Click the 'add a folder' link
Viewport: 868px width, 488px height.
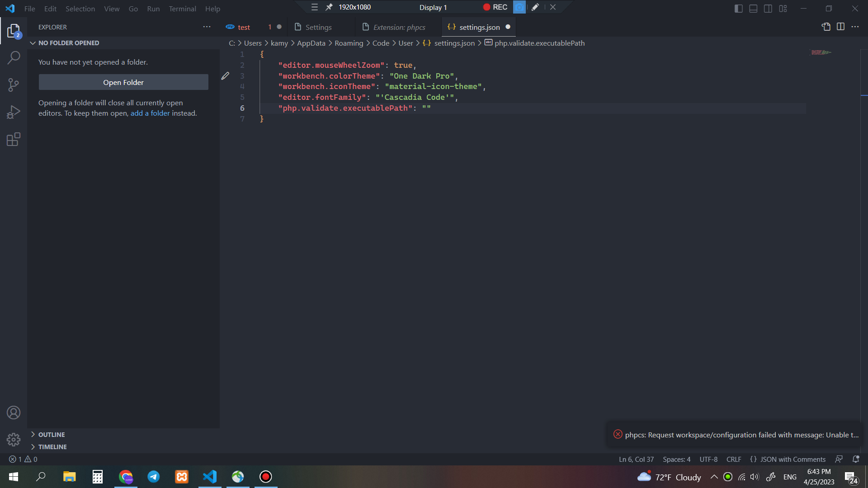(x=150, y=113)
